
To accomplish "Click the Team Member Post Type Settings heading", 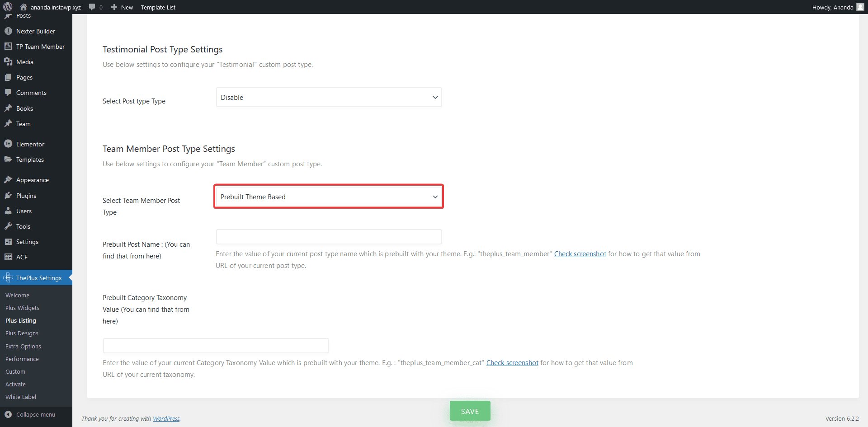I will [x=169, y=149].
